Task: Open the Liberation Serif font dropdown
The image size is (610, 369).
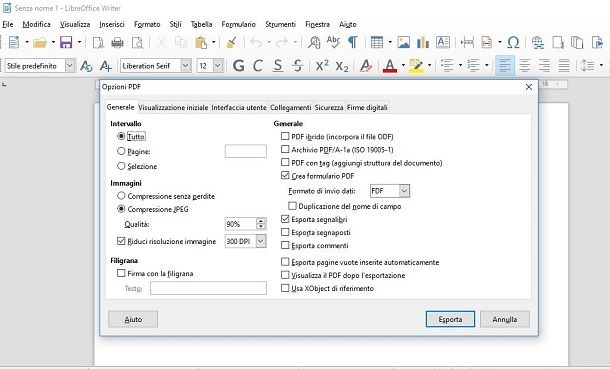Action: [186, 66]
